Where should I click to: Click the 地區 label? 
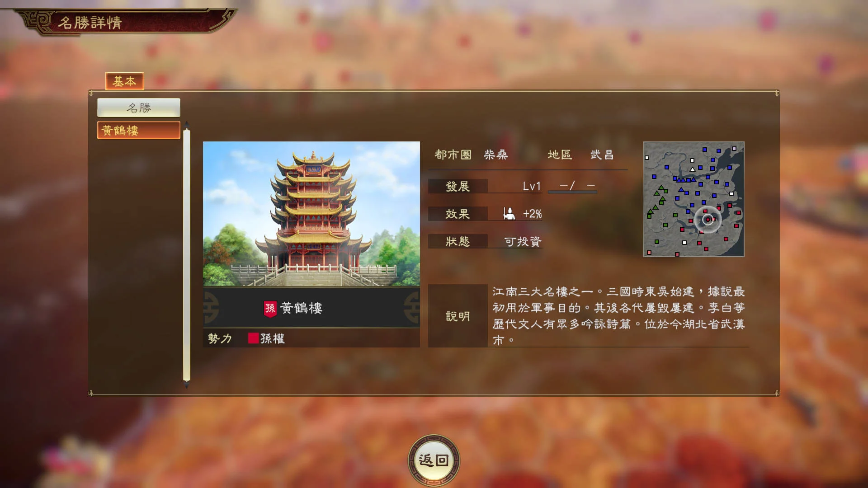(x=560, y=155)
